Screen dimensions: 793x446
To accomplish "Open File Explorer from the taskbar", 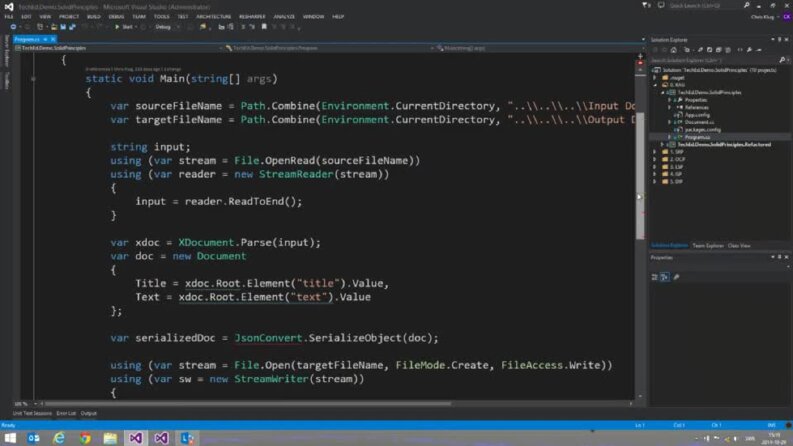I will [110, 438].
